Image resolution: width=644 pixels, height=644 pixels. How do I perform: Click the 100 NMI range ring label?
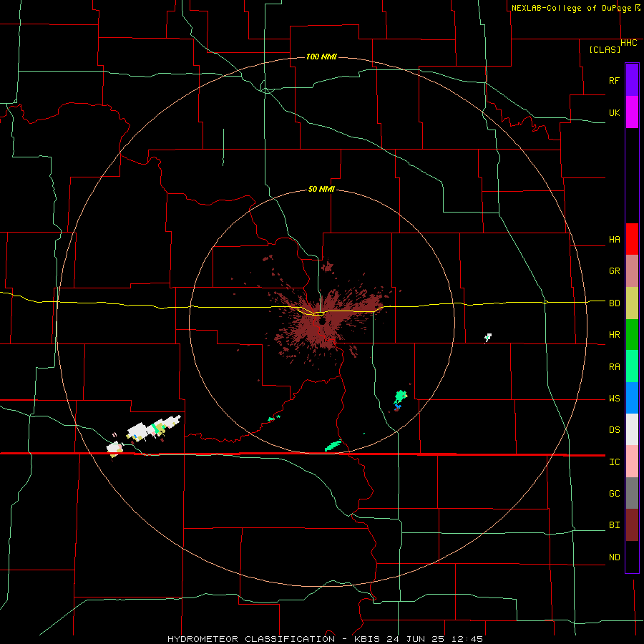coord(321,57)
